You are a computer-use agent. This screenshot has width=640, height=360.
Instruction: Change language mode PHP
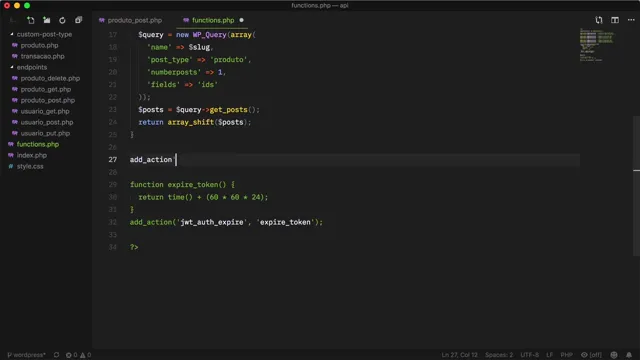tap(566, 355)
